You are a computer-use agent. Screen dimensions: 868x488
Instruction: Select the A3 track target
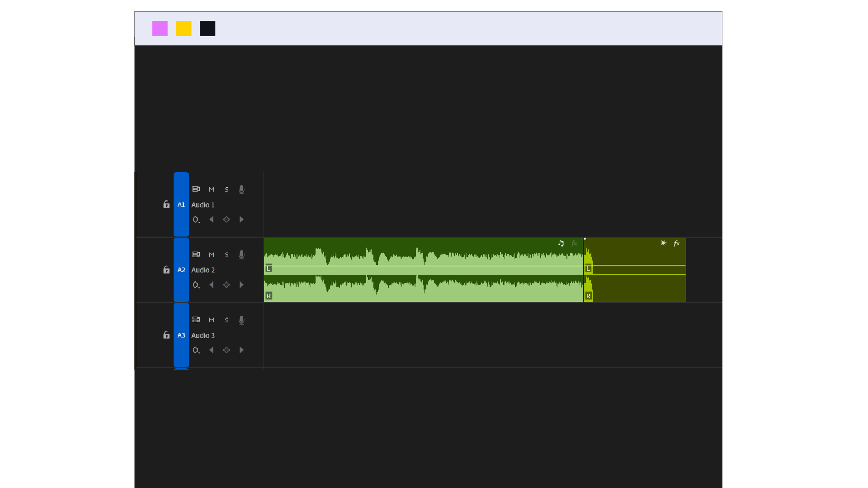(x=181, y=335)
